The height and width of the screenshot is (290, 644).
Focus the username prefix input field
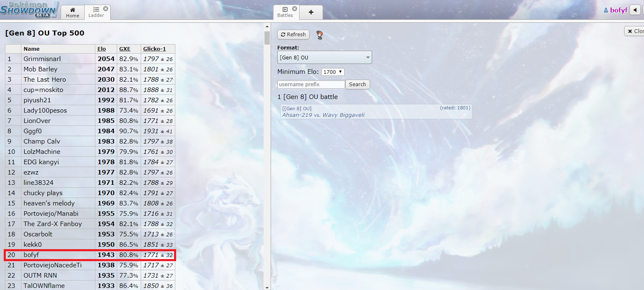click(311, 85)
